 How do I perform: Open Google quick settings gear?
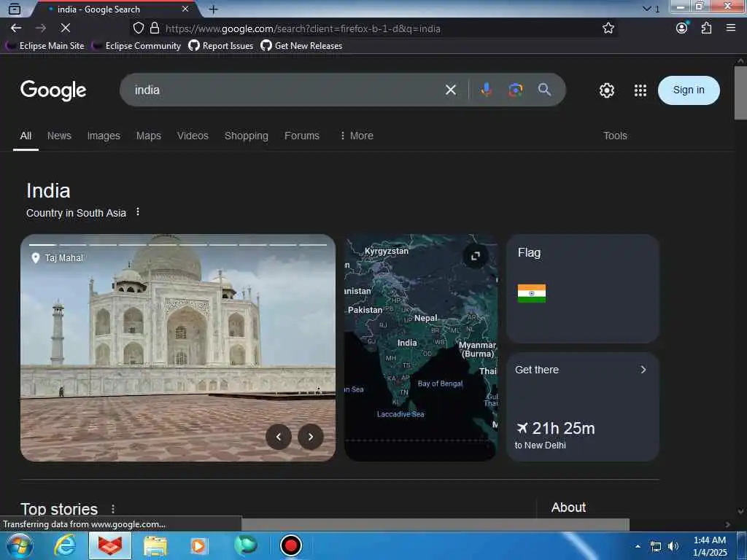pos(606,90)
